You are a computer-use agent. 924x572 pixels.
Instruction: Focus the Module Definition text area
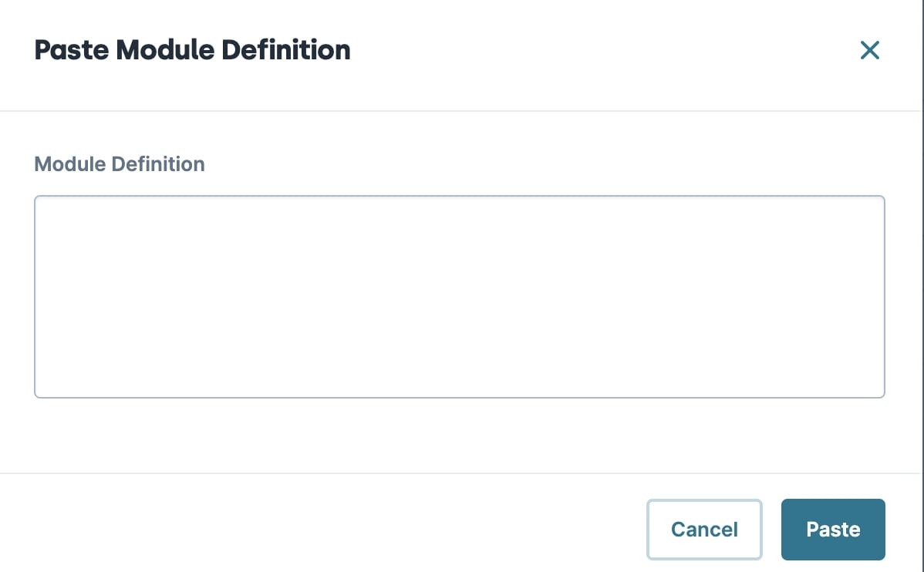(459, 296)
